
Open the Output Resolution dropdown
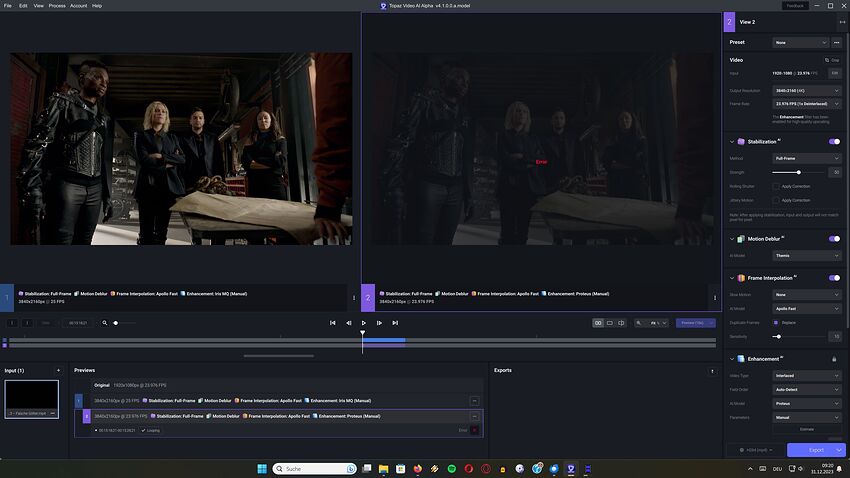(807, 91)
